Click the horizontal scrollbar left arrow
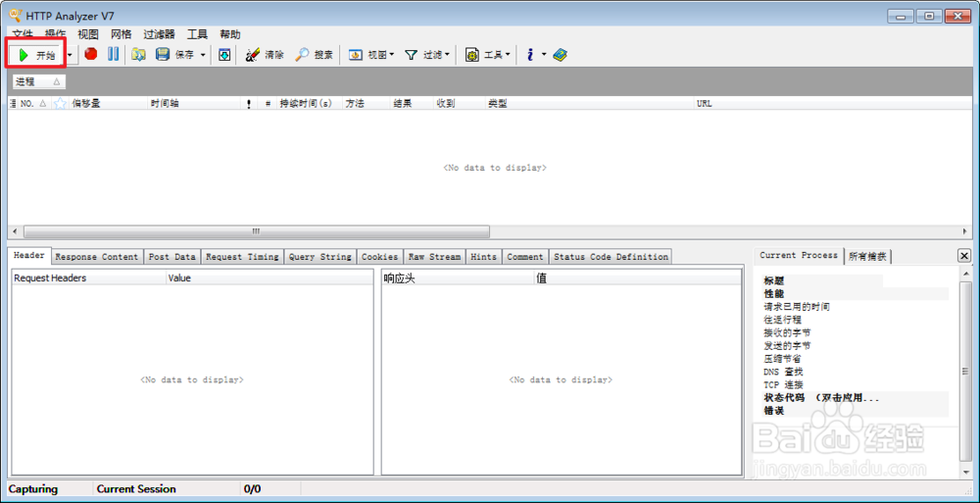 click(14, 231)
